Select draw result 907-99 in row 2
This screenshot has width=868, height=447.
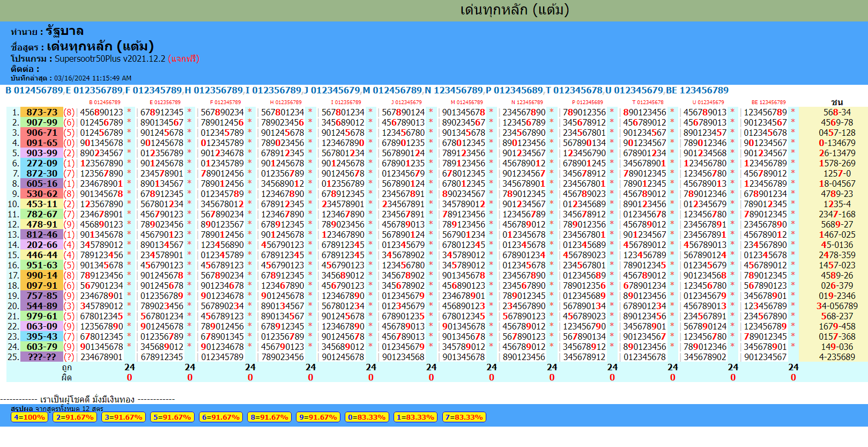point(42,122)
